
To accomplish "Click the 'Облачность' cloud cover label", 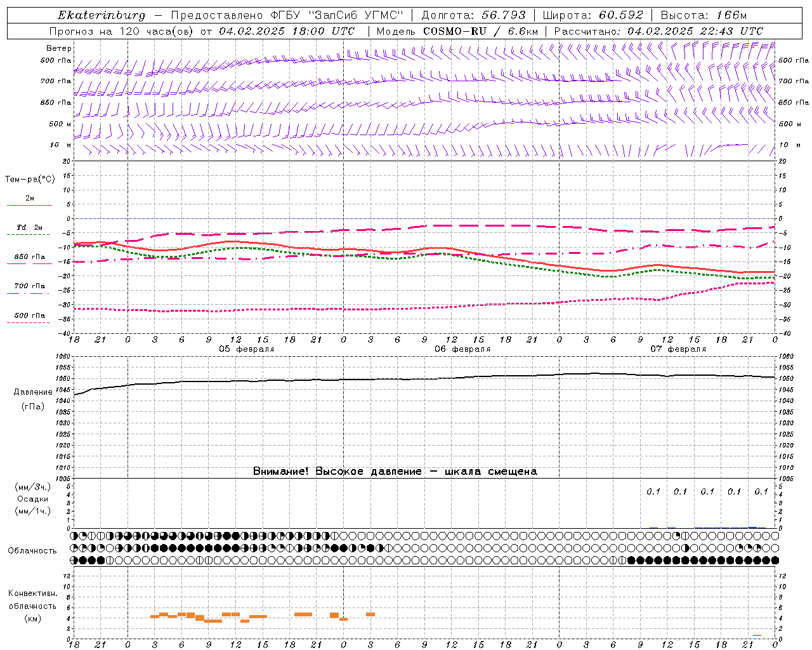I will pos(32,551).
